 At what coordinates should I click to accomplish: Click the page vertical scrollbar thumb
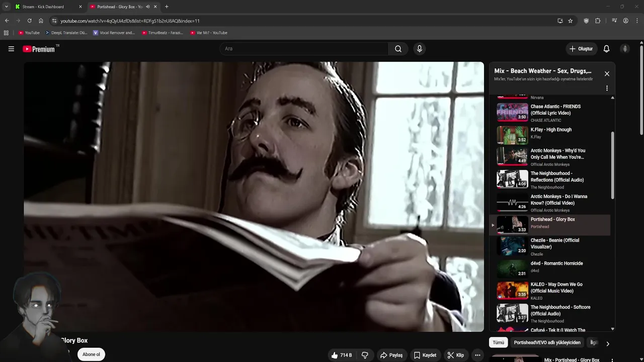click(641, 90)
